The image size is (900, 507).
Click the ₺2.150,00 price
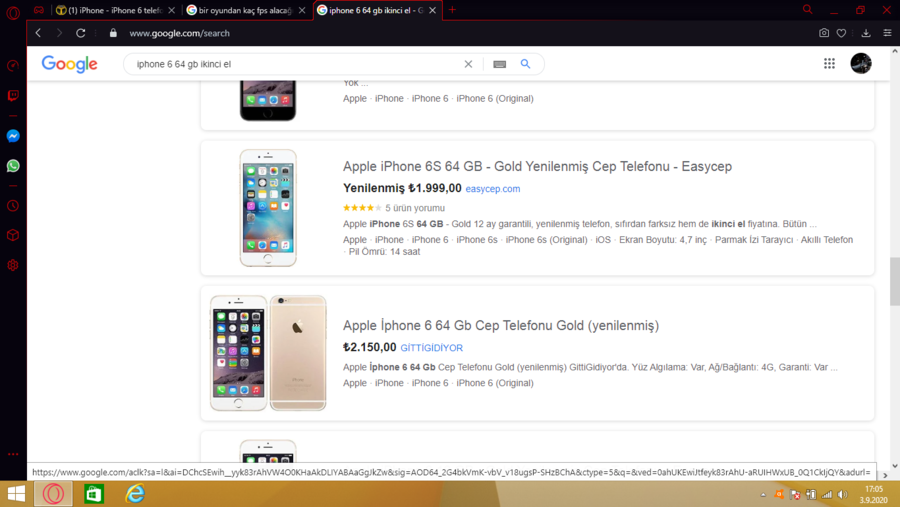pyautogui.click(x=369, y=347)
